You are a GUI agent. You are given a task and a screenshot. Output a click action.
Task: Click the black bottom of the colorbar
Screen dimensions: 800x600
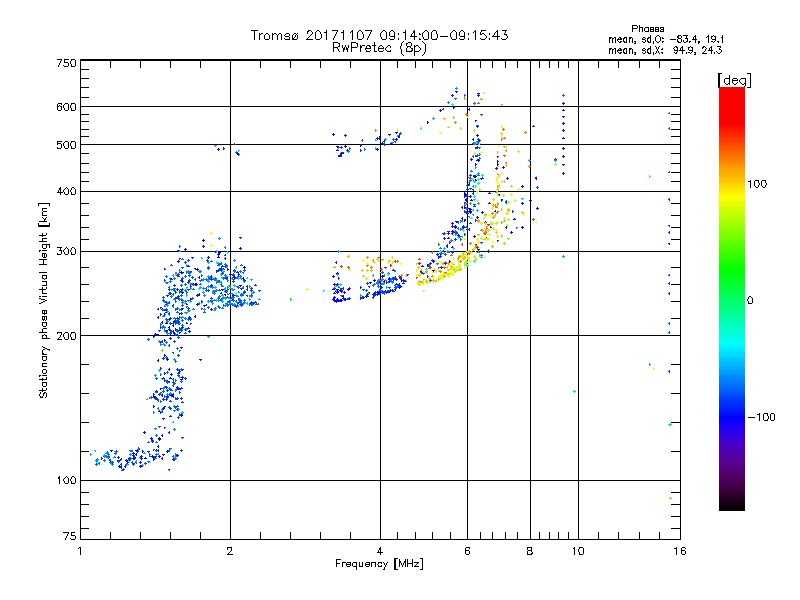[732, 503]
